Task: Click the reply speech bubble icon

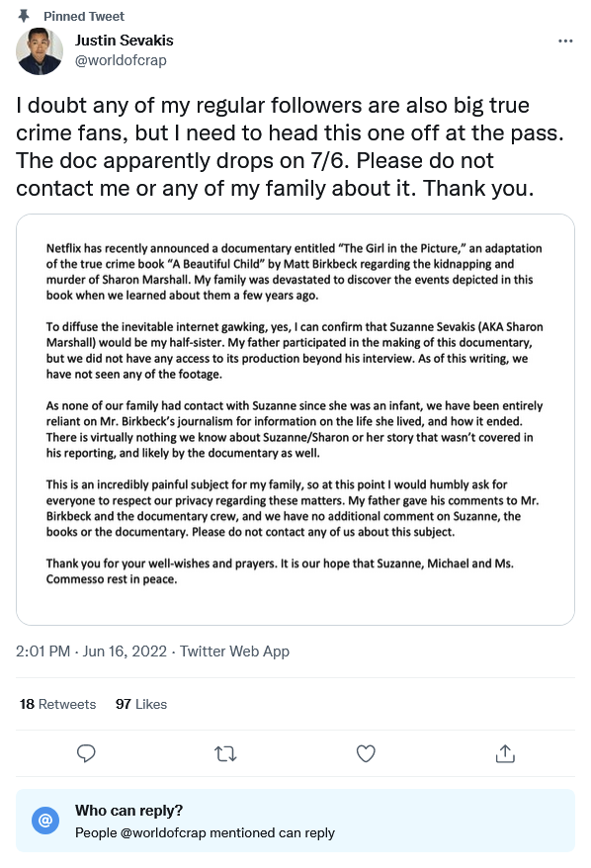Action: [x=86, y=753]
